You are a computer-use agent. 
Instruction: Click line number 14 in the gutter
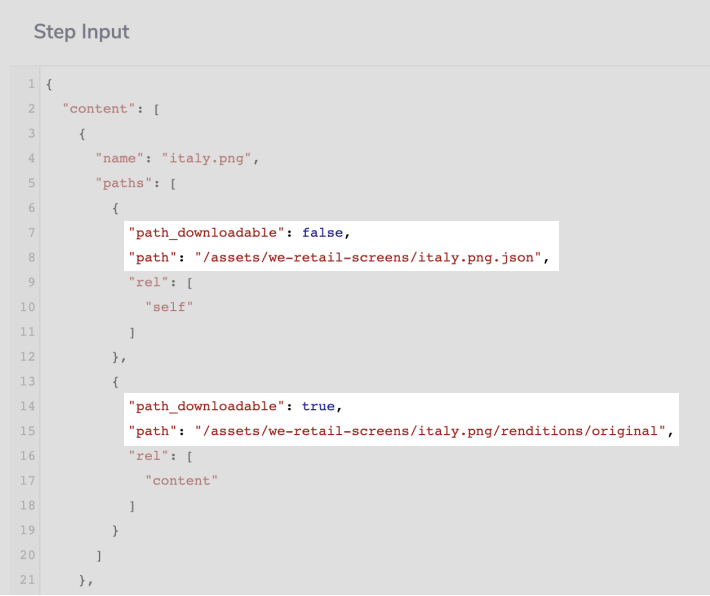pyautogui.click(x=28, y=406)
